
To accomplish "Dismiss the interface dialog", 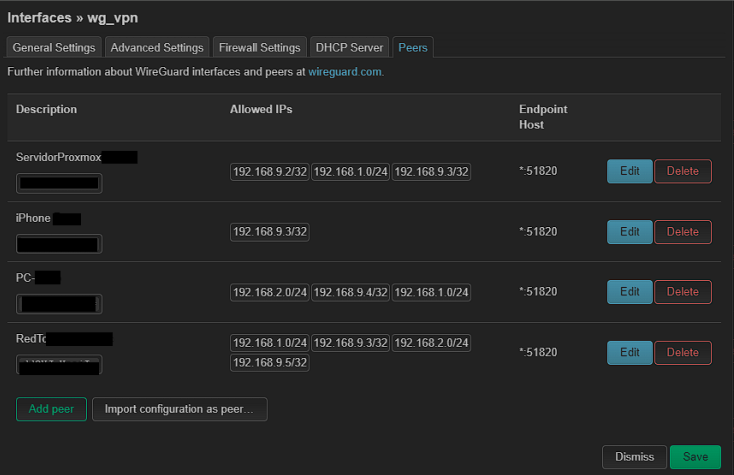I will [634, 457].
